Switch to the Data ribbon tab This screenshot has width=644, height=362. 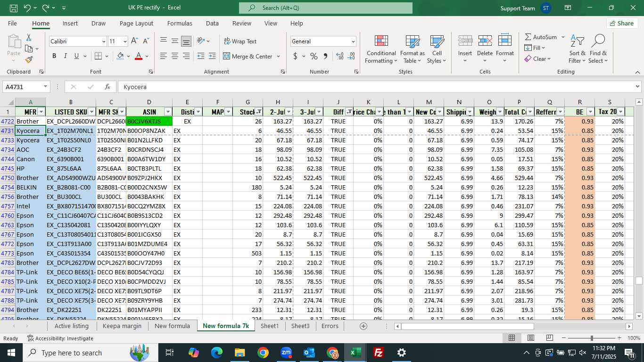pos(212,23)
